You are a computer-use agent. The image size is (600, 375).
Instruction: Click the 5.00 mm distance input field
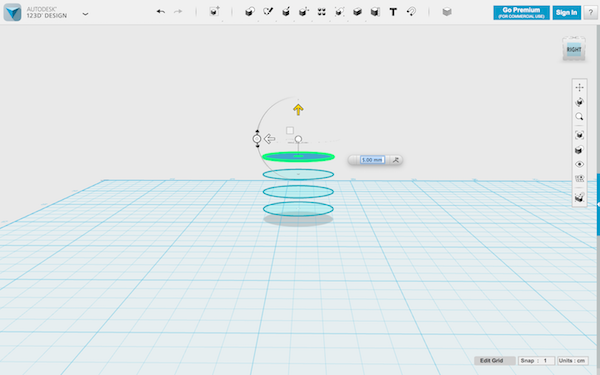372,160
